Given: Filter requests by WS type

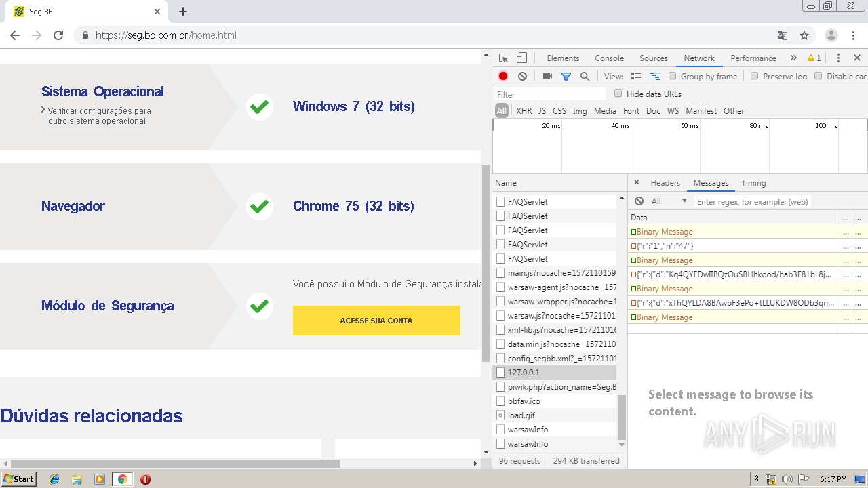Looking at the screenshot, I should coord(673,111).
